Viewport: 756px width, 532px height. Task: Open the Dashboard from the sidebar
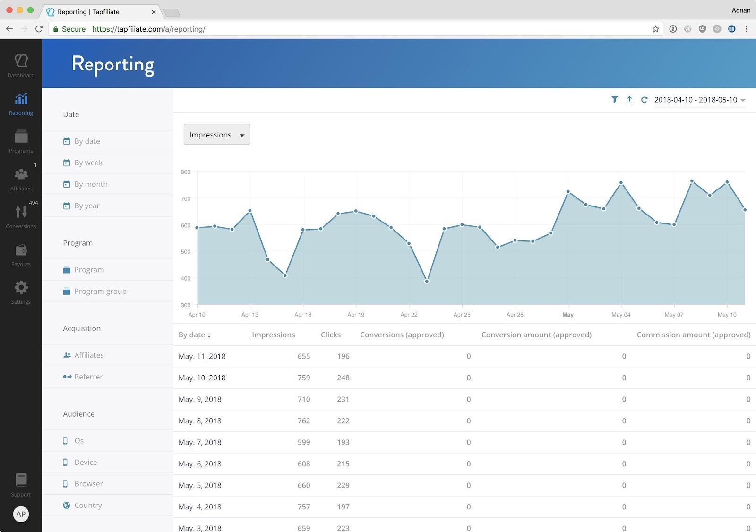(x=21, y=66)
